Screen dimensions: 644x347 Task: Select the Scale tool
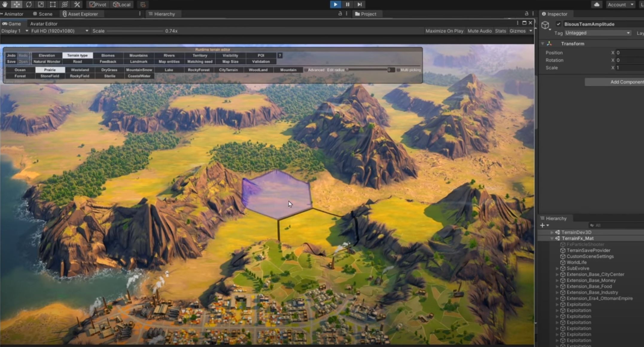(41, 4)
